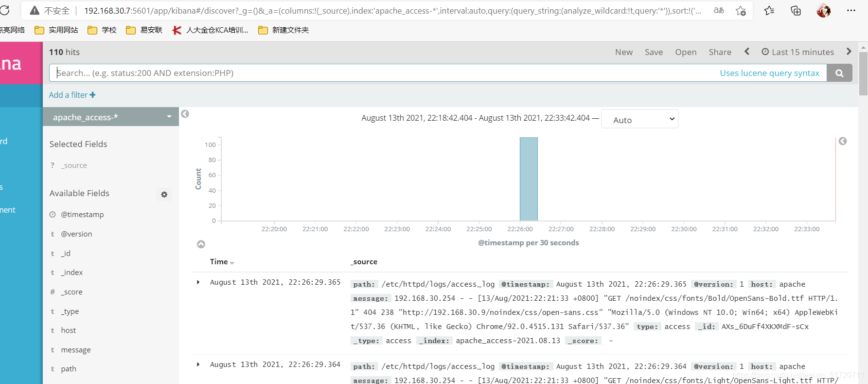The height and width of the screenshot is (384, 868).
Task: Open the browser profile avatar
Action: 824,10
